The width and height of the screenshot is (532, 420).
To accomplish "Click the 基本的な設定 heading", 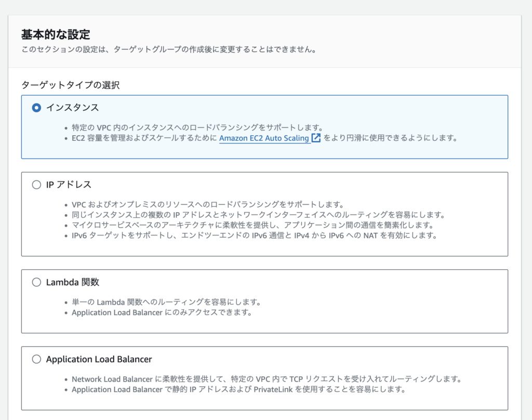I will 56,34.
